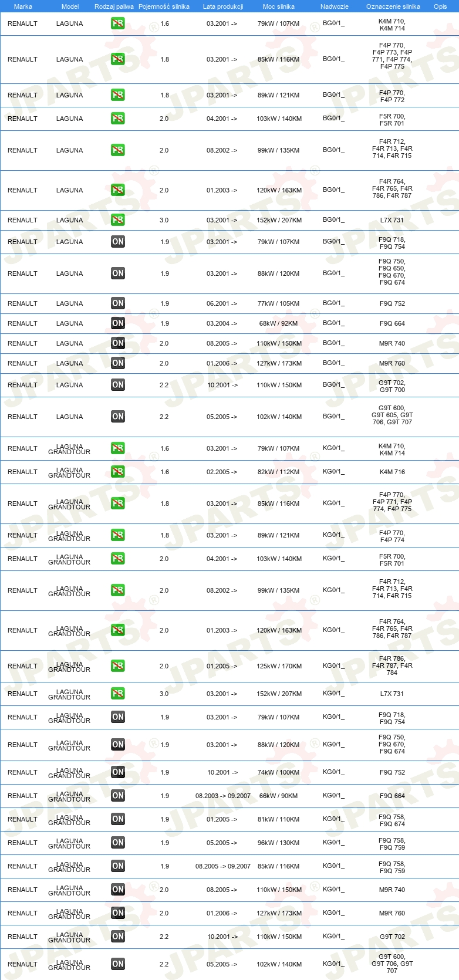Click the Nadwozie column header
Screen dimensions: 459x980
(x=335, y=6)
